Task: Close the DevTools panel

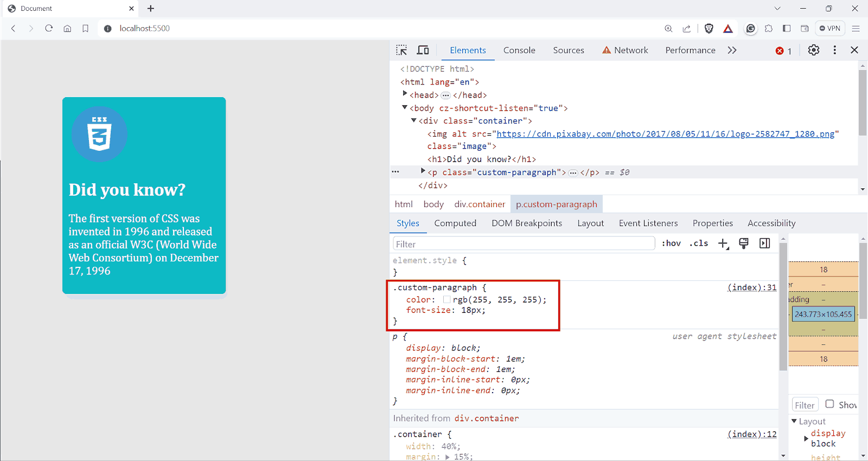Action: (854, 50)
